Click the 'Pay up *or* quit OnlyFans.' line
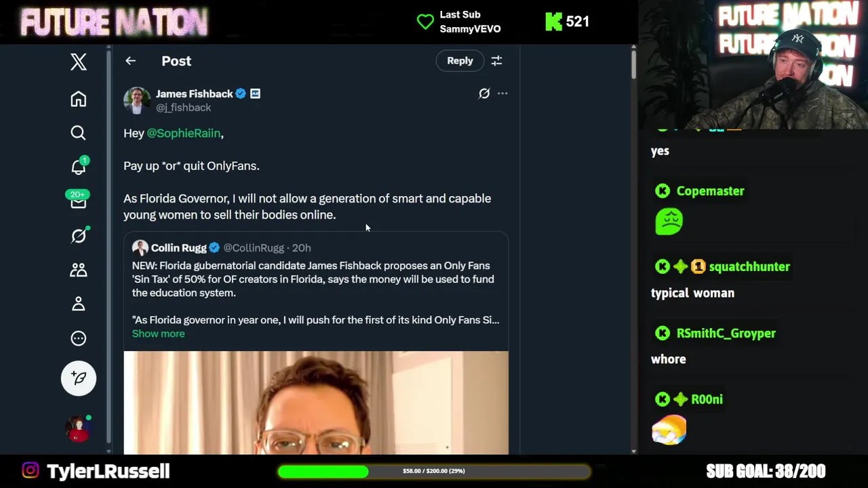The height and width of the screenshot is (488, 868). coord(191,166)
